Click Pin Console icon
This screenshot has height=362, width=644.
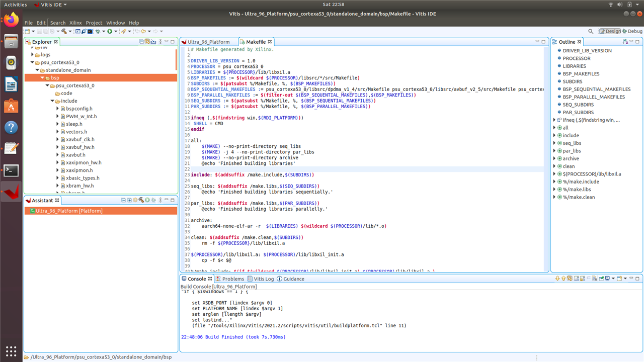click(x=601, y=279)
